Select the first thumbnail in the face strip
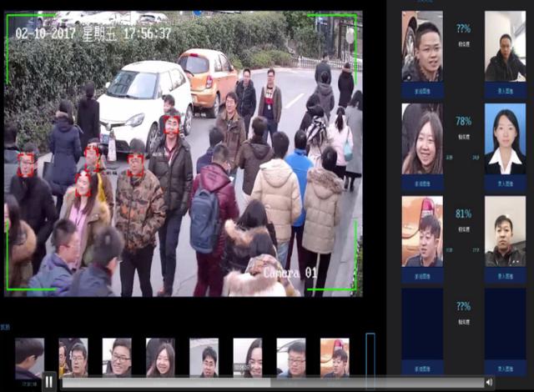The image size is (534, 392). (x=29, y=357)
